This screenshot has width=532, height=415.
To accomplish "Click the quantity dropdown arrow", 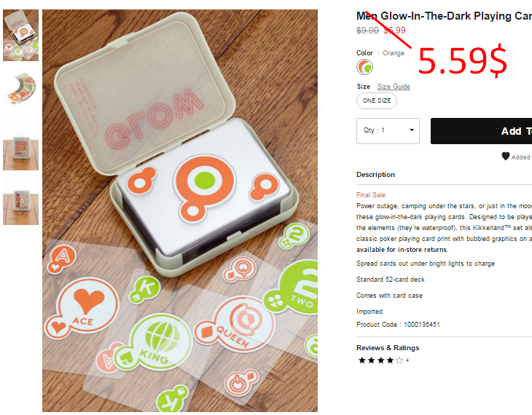I will pyautogui.click(x=412, y=130).
